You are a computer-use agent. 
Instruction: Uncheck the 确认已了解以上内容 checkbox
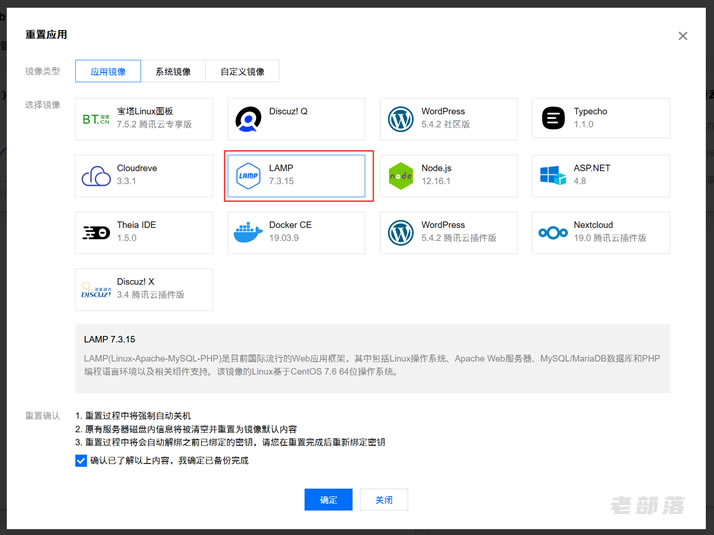coord(81,461)
